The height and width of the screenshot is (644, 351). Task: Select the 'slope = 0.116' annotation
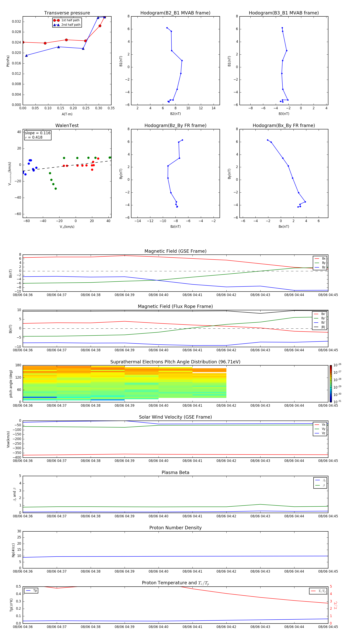pos(38,133)
